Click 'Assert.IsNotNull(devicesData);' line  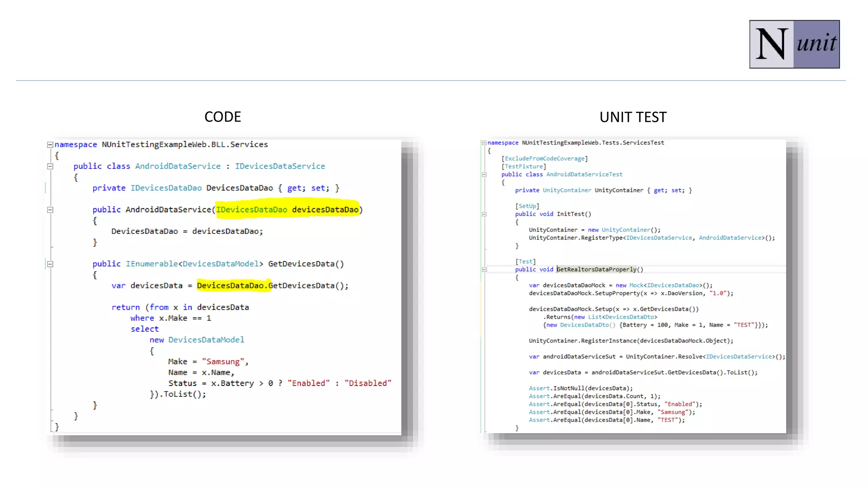(581, 388)
